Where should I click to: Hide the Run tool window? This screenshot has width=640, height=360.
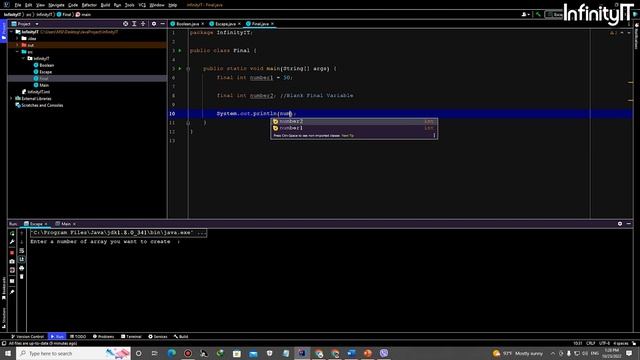[x=629, y=224]
